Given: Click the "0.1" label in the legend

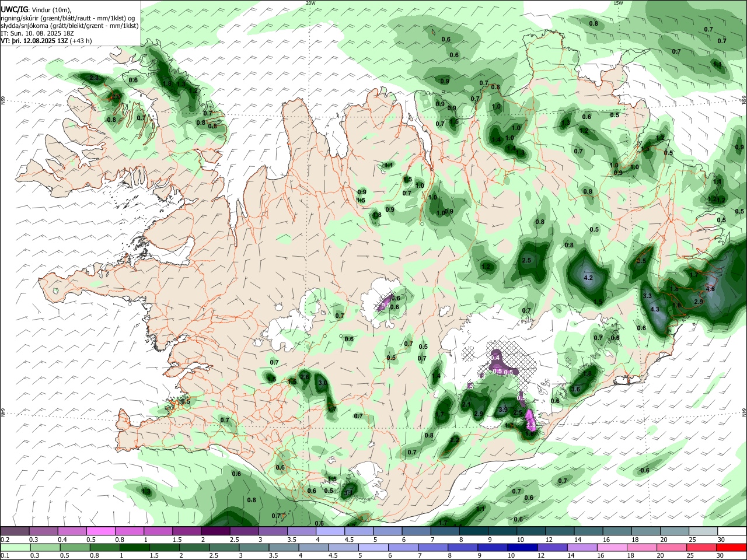Looking at the screenshot, I should (5, 555).
